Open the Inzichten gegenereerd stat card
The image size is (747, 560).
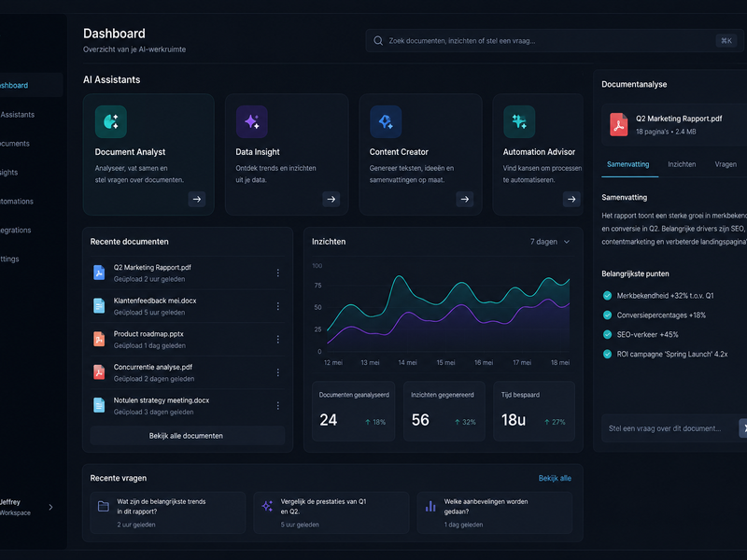pos(444,411)
